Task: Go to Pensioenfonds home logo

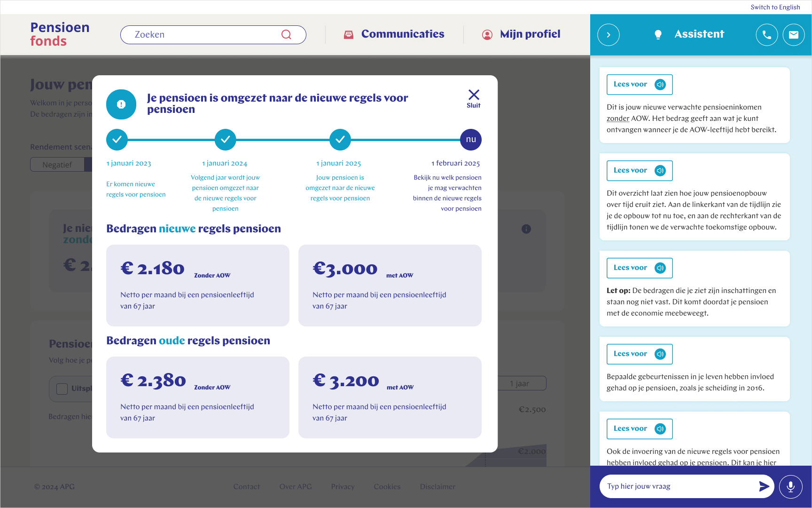Action: pos(60,34)
